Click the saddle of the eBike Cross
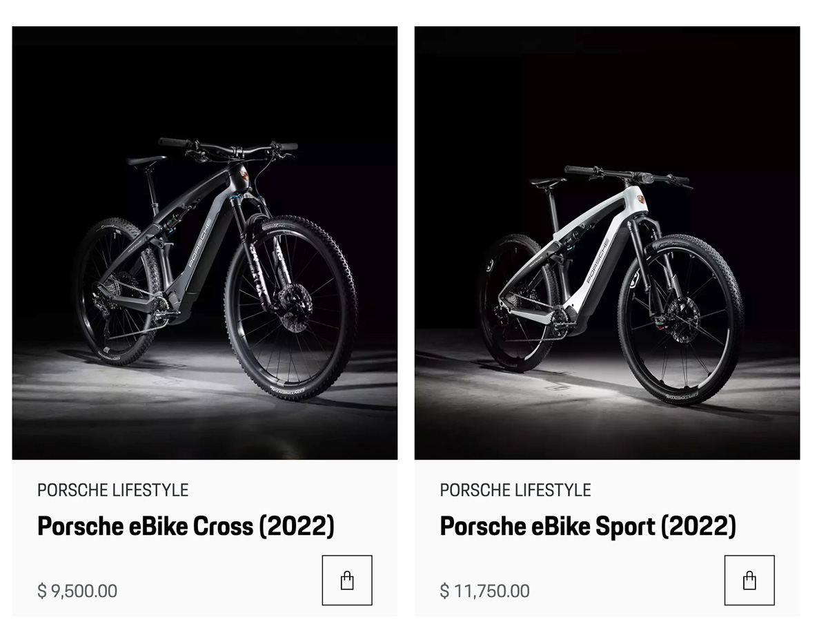The width and height of the screenshot is (828, 644). (146, 161)
